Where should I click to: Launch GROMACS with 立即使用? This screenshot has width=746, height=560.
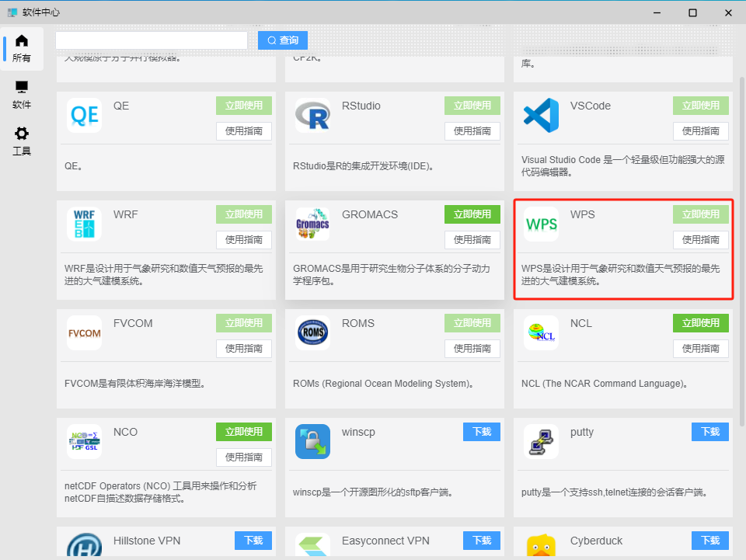[472, 214]
